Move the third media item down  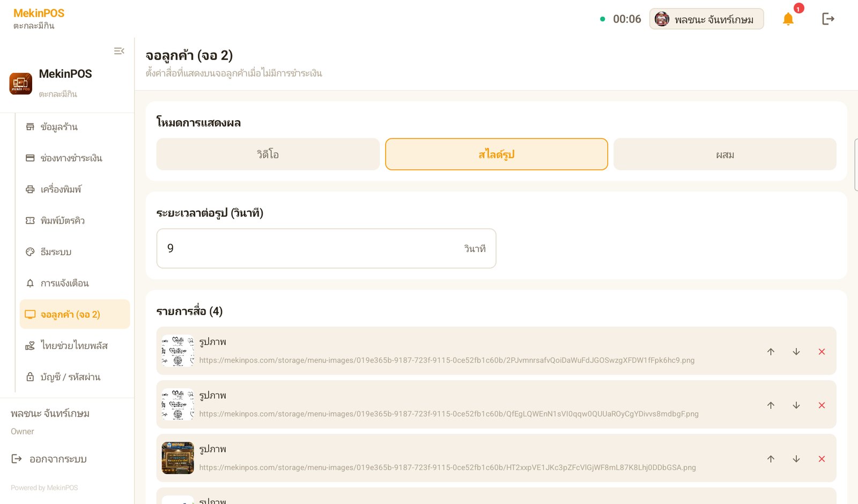coord(796,459)
